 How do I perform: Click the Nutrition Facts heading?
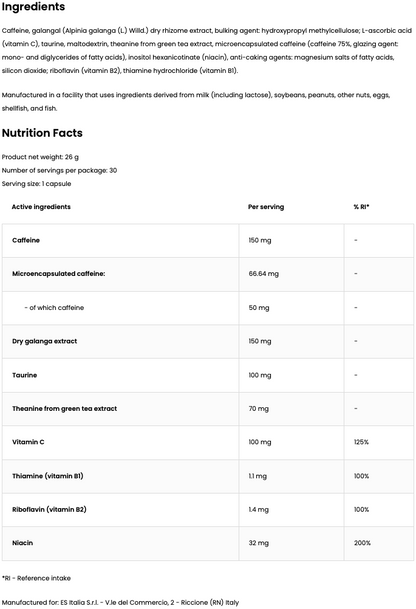[42, 133]
